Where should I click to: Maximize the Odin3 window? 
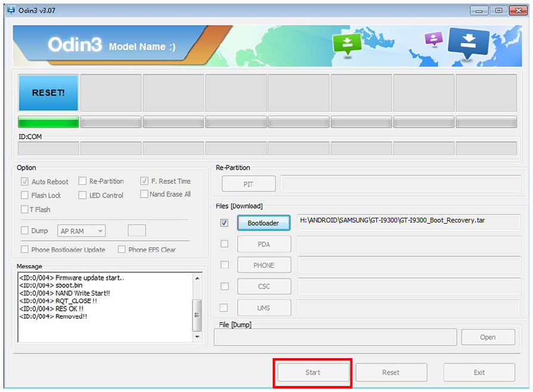pyautogui.click(x=498, y=11)
